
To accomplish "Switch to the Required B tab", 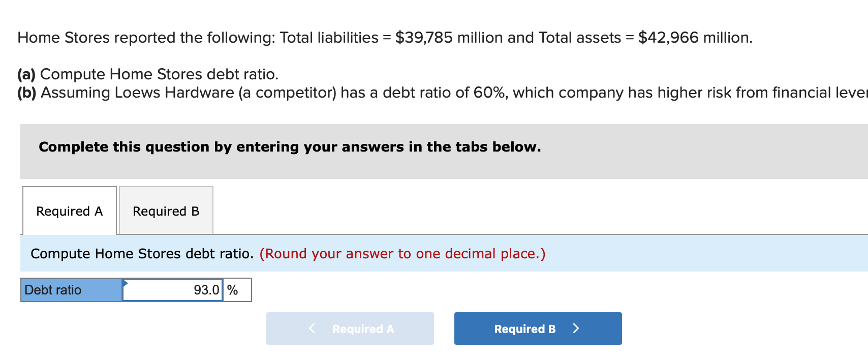I will pyautogui.click(x=166, y=211).
